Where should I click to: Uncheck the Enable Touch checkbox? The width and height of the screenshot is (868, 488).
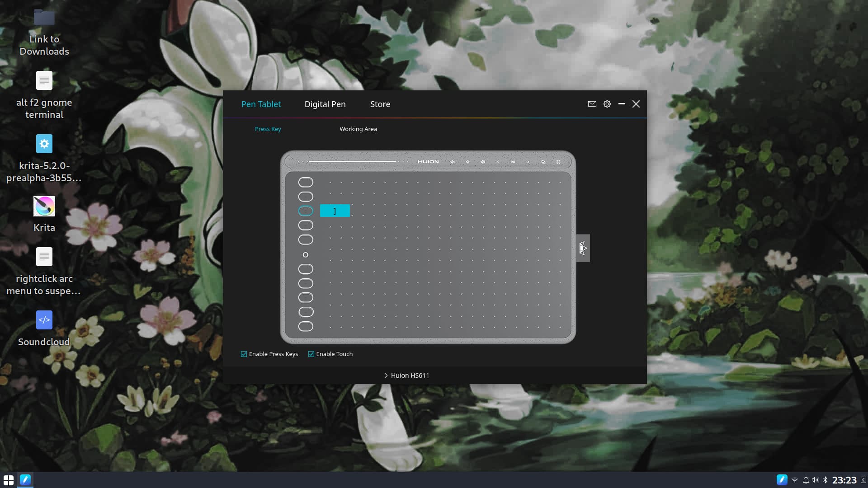click(311, 354)
